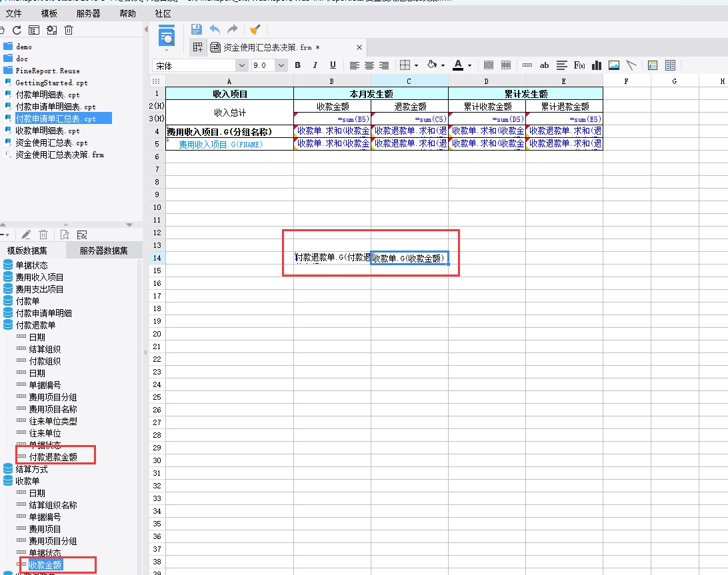The width and height of the screenshot is (728, 575).
Task: Collapse the 付款退款单 dataset node
Action: click(x=8, y=325)
